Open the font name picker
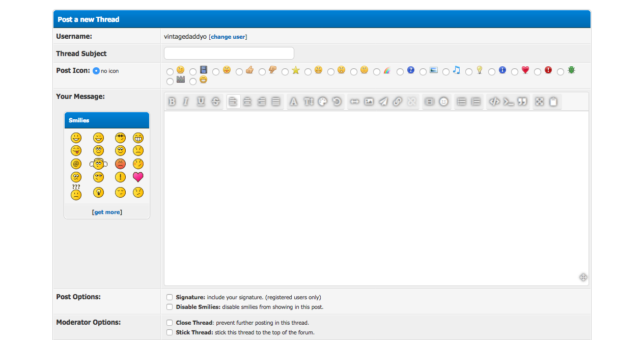 293,101
